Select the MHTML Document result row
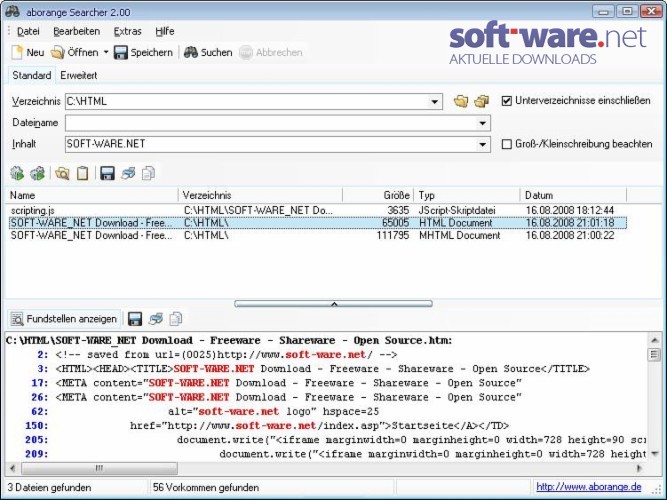The height and width of the screenshot is (500, 667). pyautogui.click(x=317, y=235)
